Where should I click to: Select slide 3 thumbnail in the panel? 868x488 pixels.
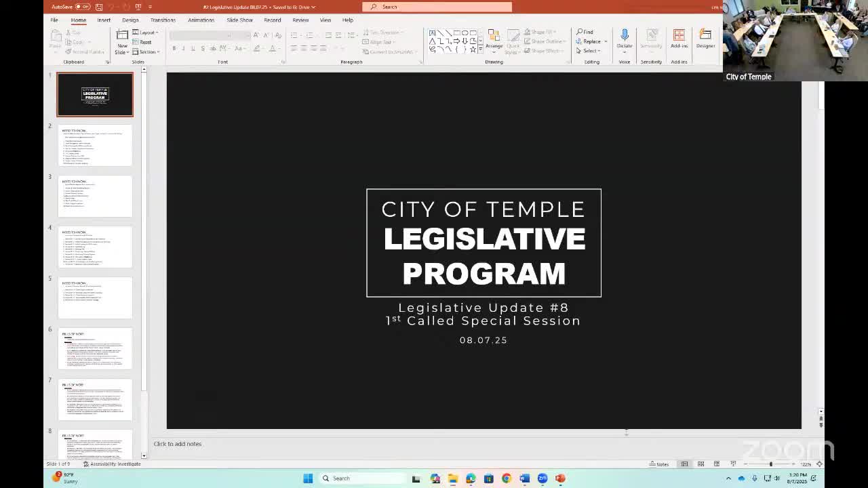point(95,196)
